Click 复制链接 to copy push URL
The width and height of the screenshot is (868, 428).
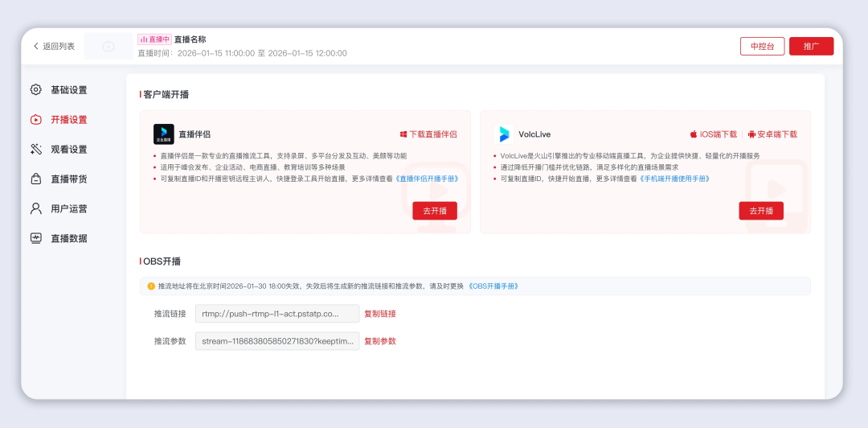point(380,314)
